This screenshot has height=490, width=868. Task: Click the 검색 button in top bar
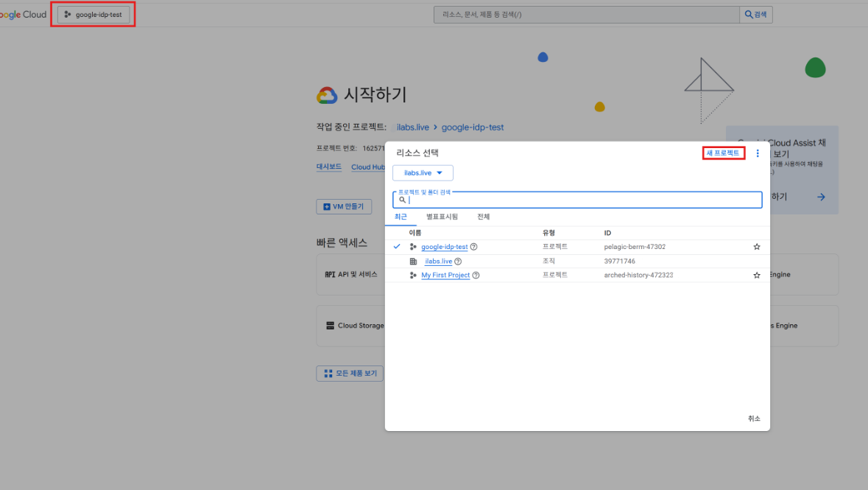pos(755,15)
